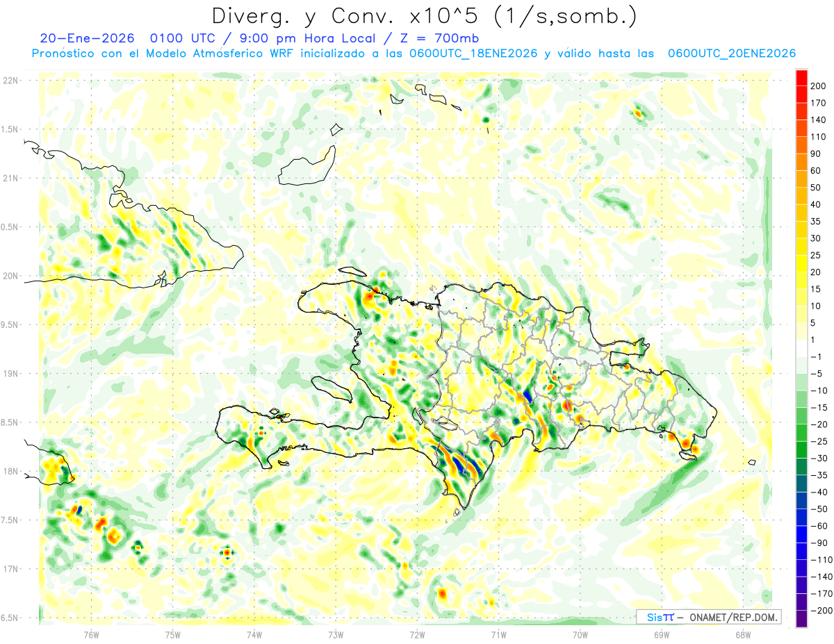Click the colorbar value 170
834x644 pixels.
pos(818,103)
